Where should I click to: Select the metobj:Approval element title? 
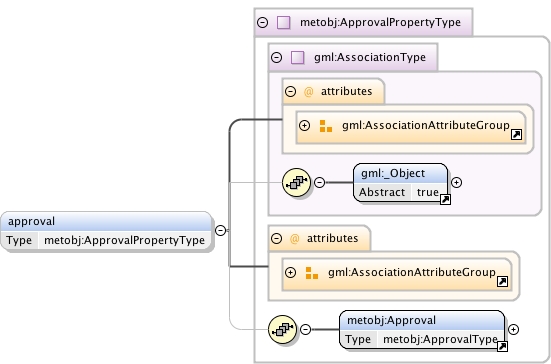coord(391,320)
